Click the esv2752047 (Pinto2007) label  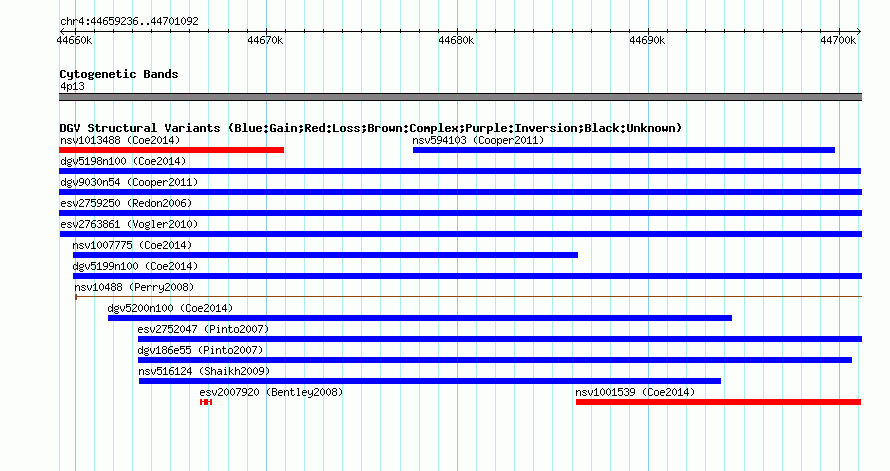coord(203,329)
